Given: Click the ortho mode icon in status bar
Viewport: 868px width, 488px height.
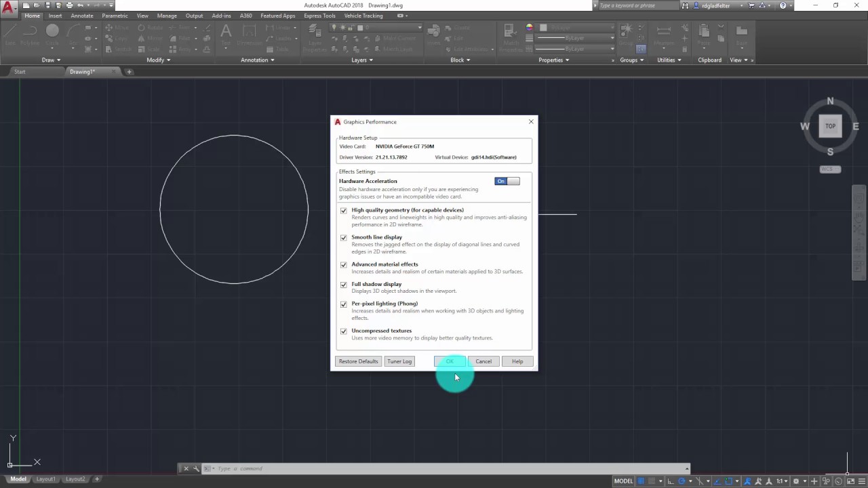Looking at the screenshot, I should [670, 481].
